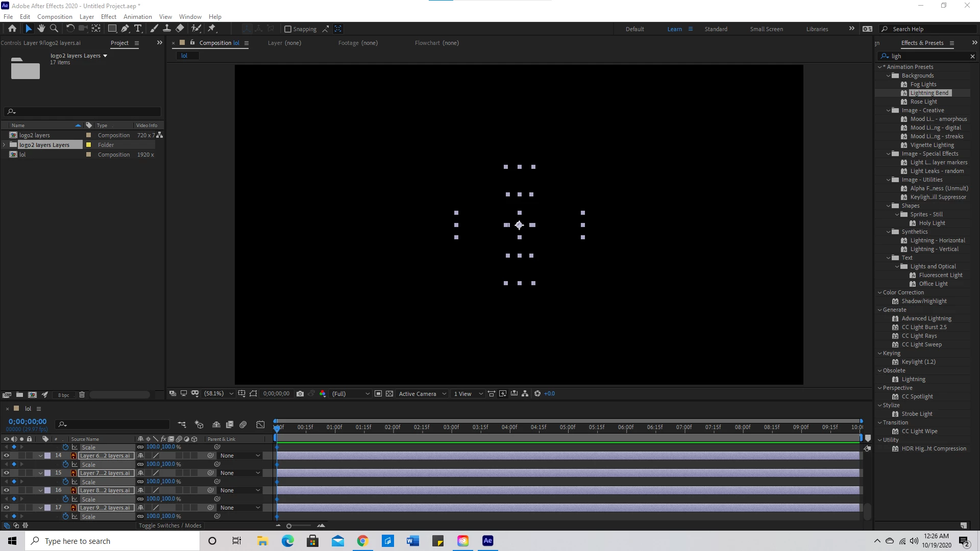This screenshot has height=551, width=980.
Task: Select the Clone Stamp tool
Action: (167, 29)
